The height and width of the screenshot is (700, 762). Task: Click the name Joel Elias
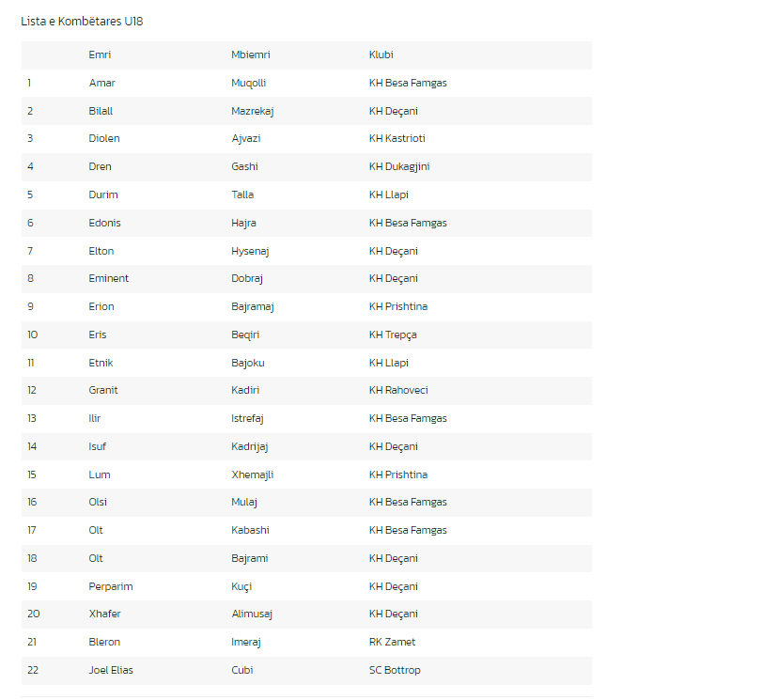click(x=111, y=670)
